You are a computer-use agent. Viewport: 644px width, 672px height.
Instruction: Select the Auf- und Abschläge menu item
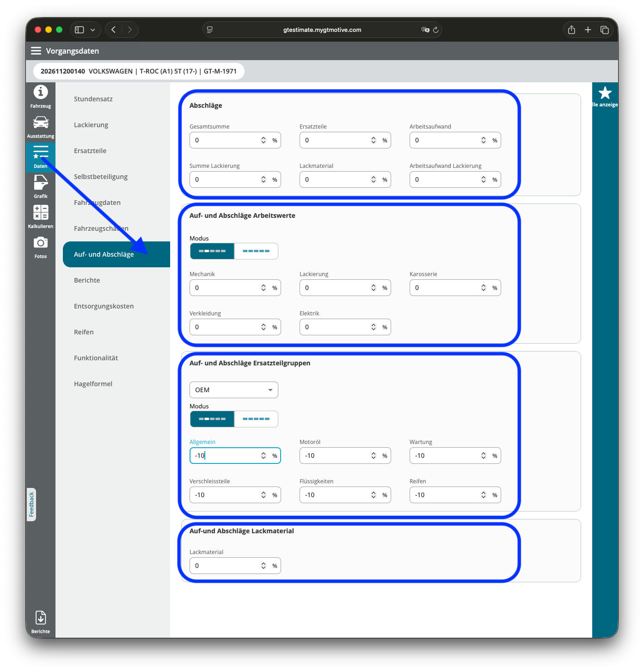(117, 254)
